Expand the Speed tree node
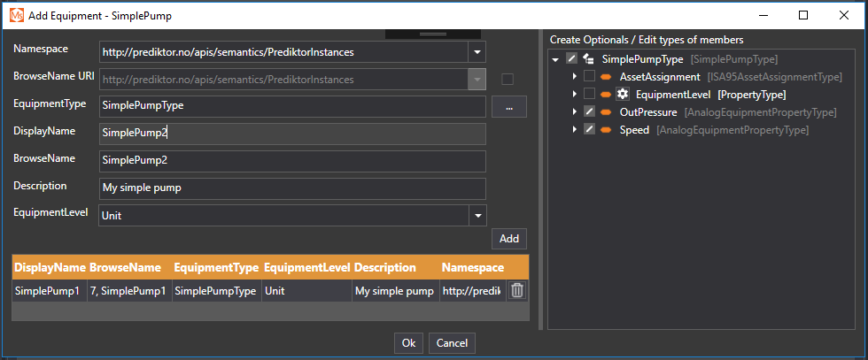 tap(574, 130)
